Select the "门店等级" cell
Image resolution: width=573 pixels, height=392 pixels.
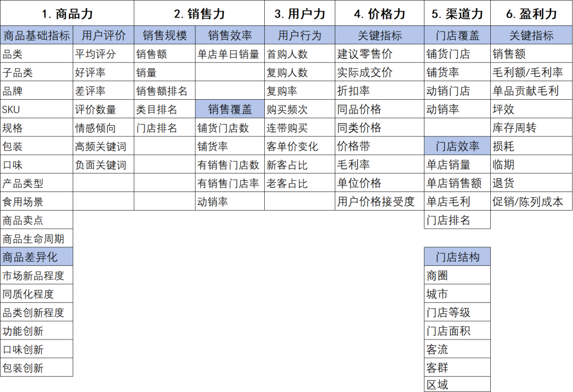tap(457, 312)
